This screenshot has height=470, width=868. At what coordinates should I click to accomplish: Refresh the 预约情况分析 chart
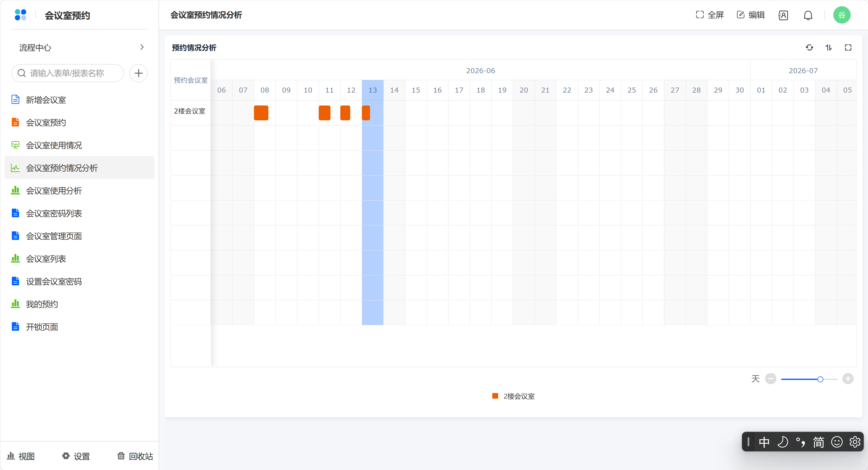pos(809,47)
